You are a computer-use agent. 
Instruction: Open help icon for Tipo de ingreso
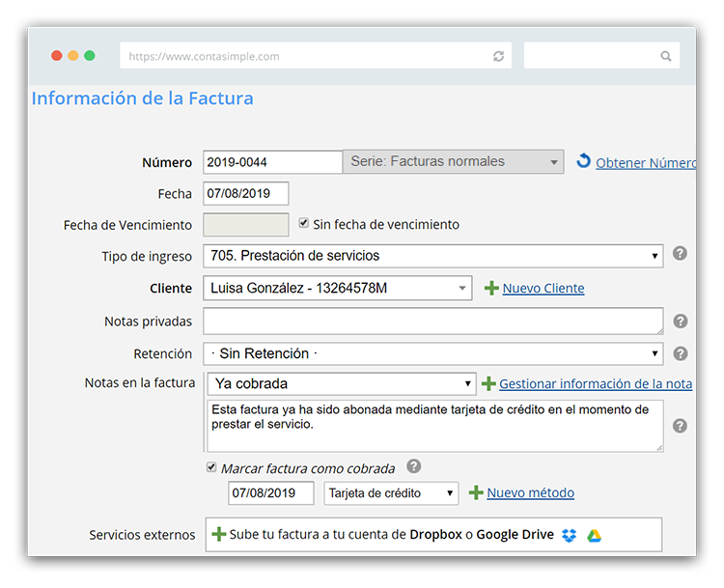tap(680, 254)
